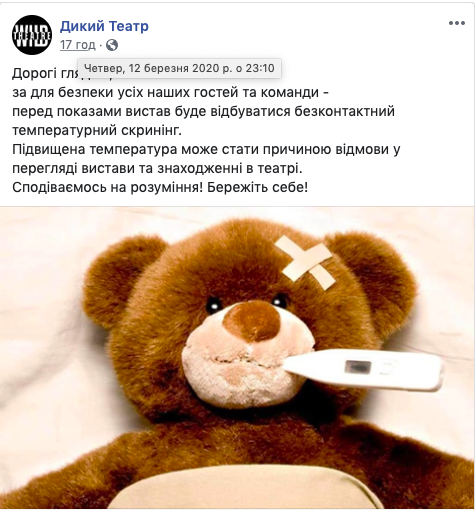Open the Wild Theatre profile avatar
Viewport: 475px width, 510px height.
32,35
